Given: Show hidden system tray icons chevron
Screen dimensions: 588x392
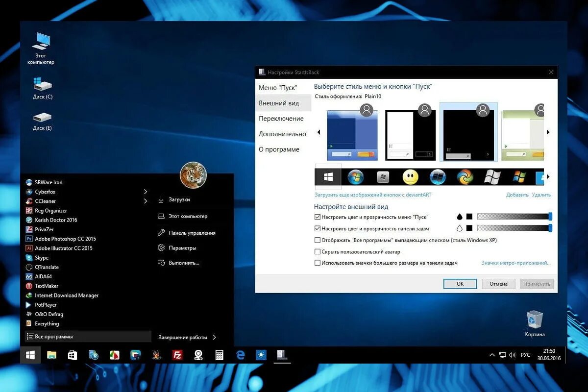Looking at the screenshot, I should (492, 355).
